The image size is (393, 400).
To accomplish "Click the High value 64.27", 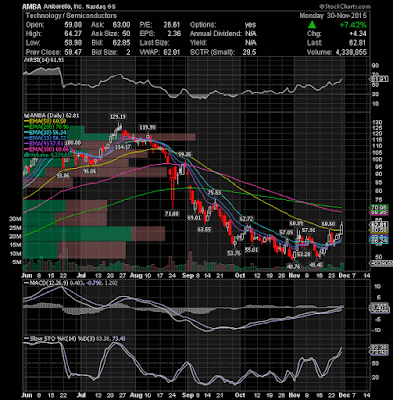I will pyautogui.click(x=73, y=34).
